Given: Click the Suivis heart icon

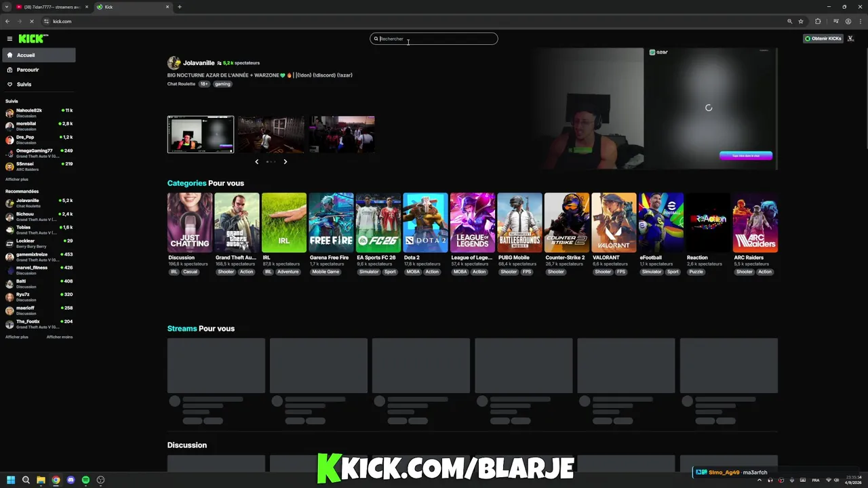Looking at the screenshot, I should [x=9, y=84].
